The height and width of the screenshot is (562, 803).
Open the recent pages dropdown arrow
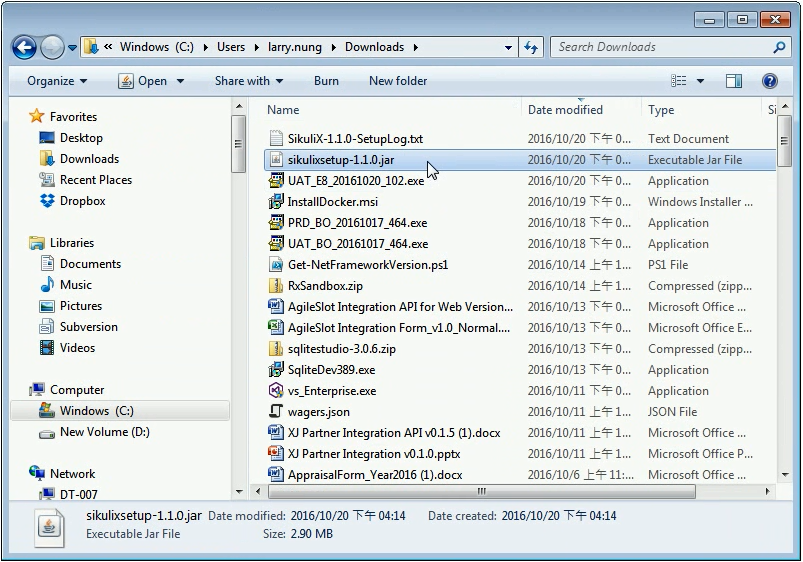click(x=72, y=48)
